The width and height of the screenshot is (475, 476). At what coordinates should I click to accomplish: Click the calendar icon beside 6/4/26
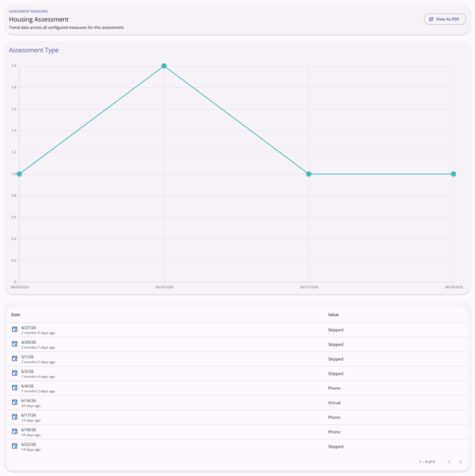click(x=15, y=387)
